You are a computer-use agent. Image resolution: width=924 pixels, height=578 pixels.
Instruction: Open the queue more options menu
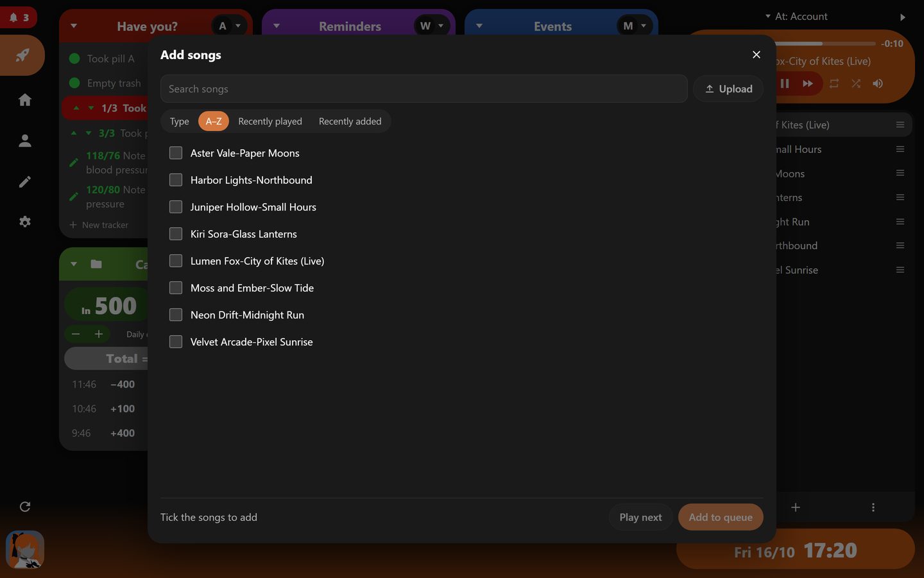[873, 507]
